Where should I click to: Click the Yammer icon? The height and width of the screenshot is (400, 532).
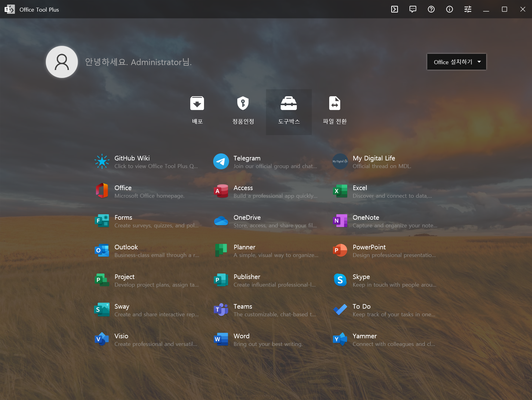340,339
